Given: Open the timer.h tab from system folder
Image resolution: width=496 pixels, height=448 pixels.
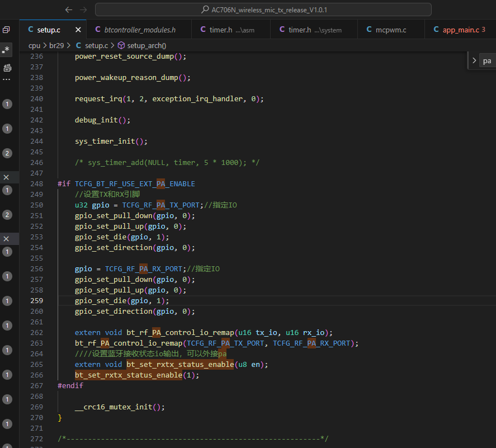Looking at the screenshot, I should point(314,30).
